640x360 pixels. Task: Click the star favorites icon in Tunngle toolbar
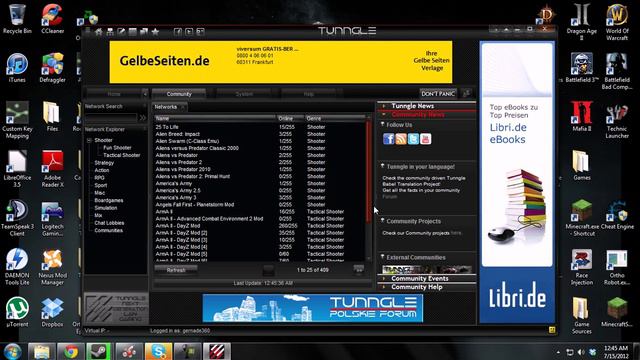click(x=155, y=31)
